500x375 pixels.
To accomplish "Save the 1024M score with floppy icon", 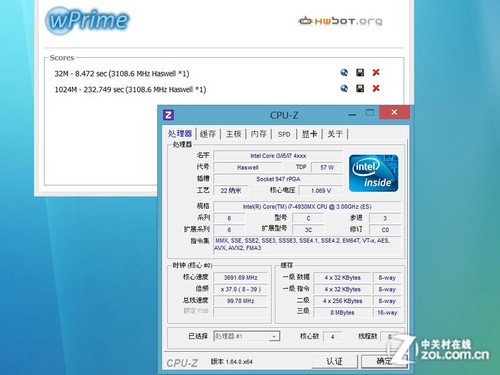I will (x=360, y=88).
